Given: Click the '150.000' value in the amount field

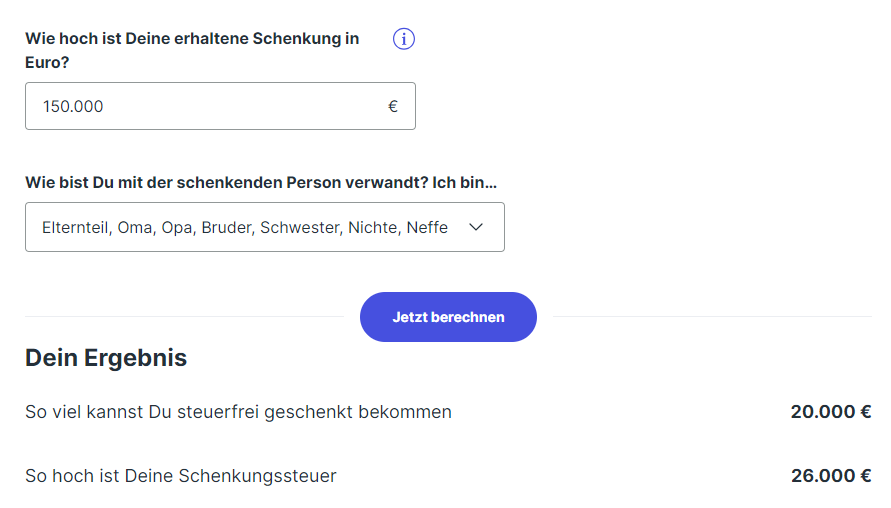Looking at the screenshot, I should coord(73,106).
